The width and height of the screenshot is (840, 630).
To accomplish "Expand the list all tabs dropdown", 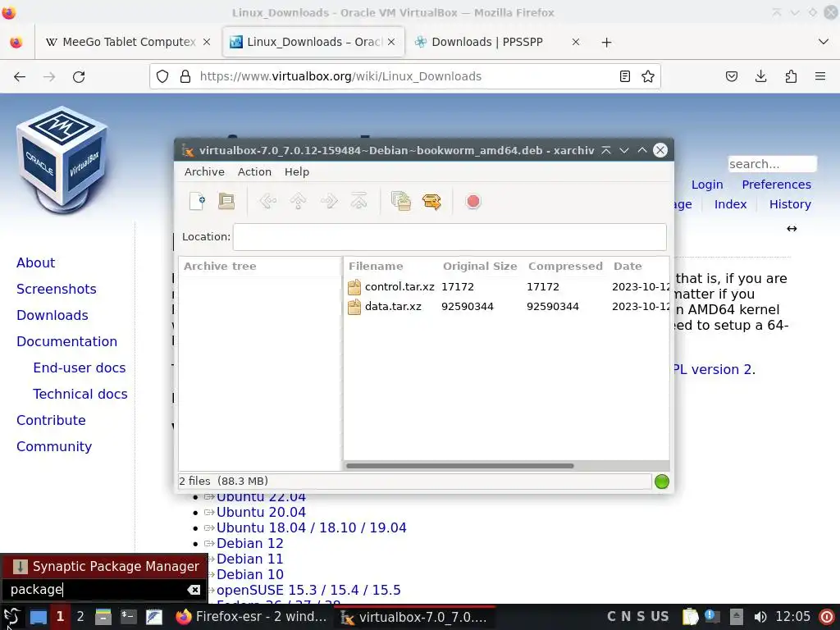I will (824, 42).
